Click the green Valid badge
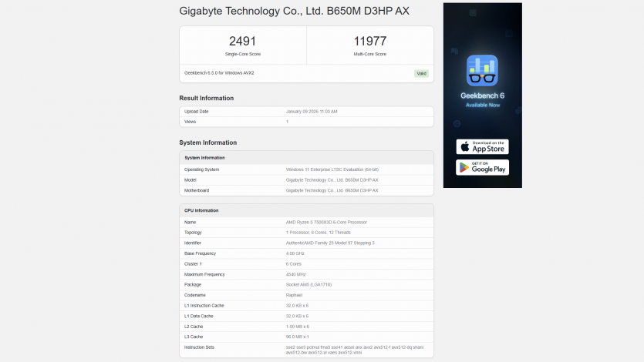 [421, 73]
